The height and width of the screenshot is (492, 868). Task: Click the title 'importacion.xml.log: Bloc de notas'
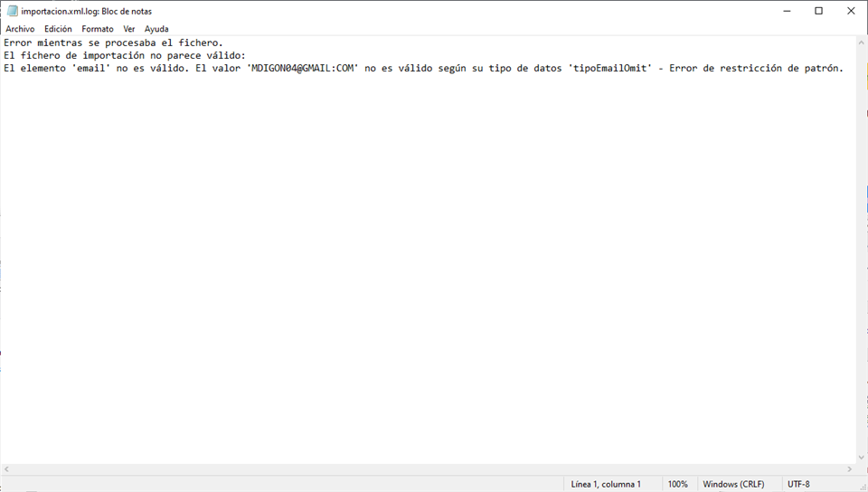[x=87, y=11]
